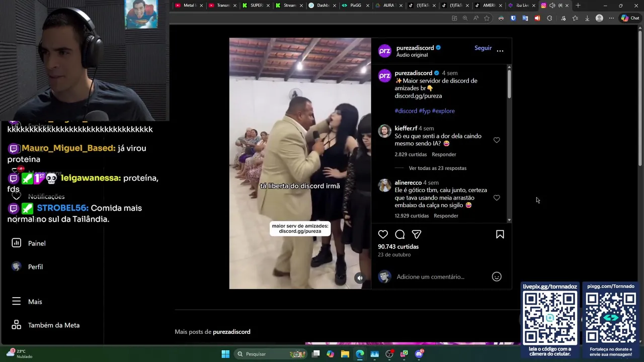This screenshot has height=362, width=644.
Task: Open the #explore hashtag link
Action: (x=443, y=111)
